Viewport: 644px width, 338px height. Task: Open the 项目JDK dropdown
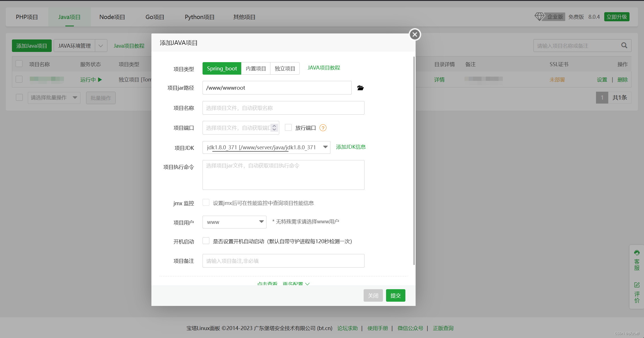[266, 147]
